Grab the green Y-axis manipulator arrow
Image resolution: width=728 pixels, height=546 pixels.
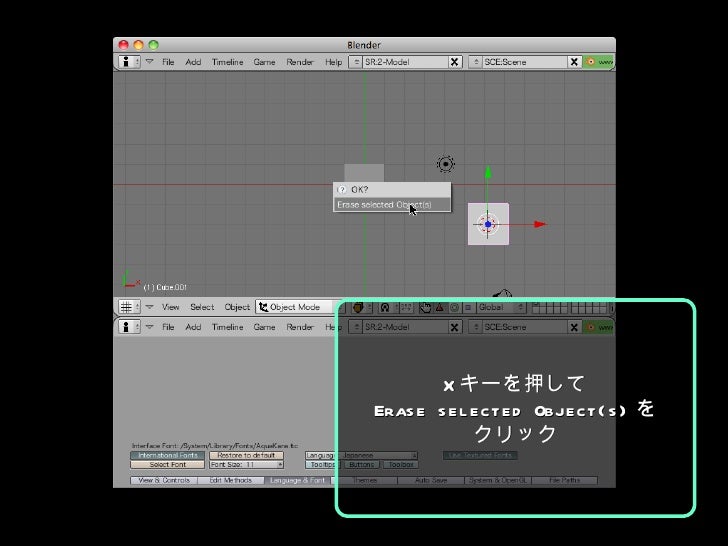click(488, 173)
